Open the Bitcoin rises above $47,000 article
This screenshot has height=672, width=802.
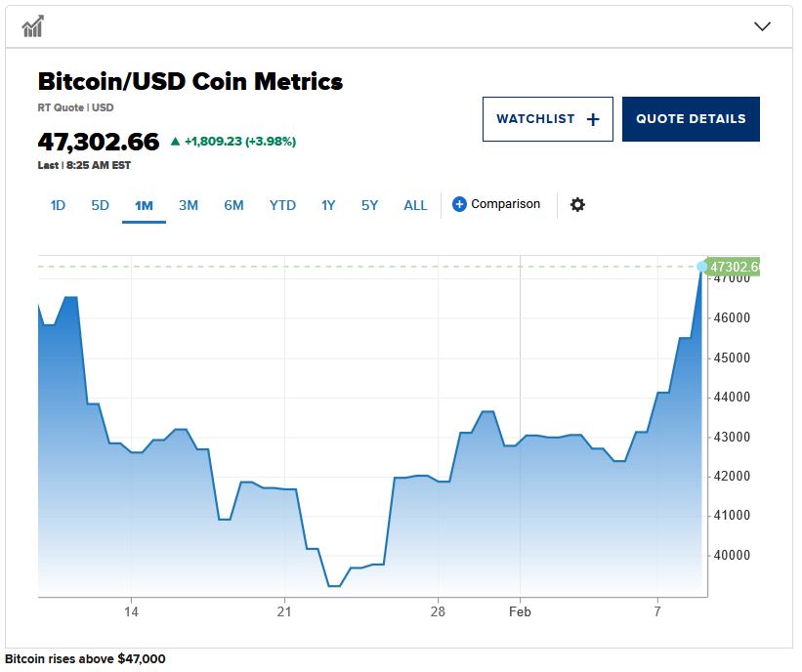[x=84, y=659]
